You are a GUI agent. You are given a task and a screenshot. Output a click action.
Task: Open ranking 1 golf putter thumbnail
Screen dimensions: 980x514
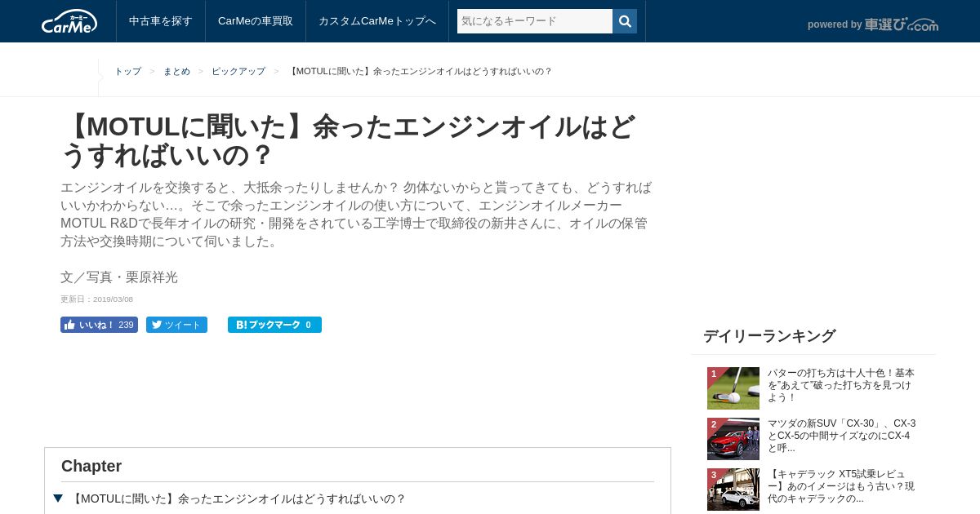pos(733,388)
